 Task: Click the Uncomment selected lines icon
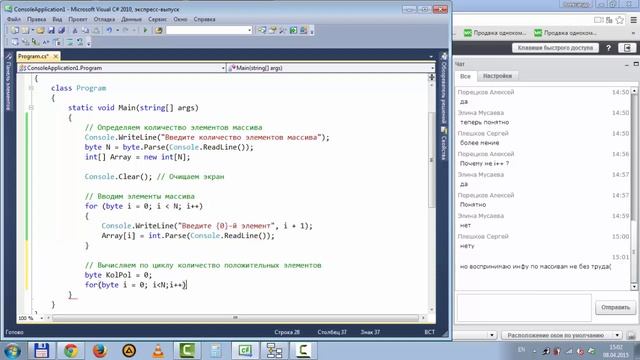(x=80, y=42)
